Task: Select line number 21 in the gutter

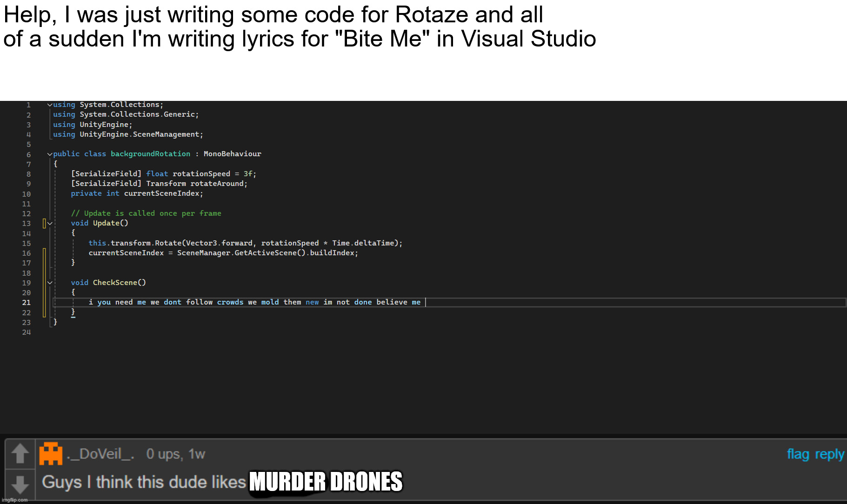Action: click(x=27, y=303)
